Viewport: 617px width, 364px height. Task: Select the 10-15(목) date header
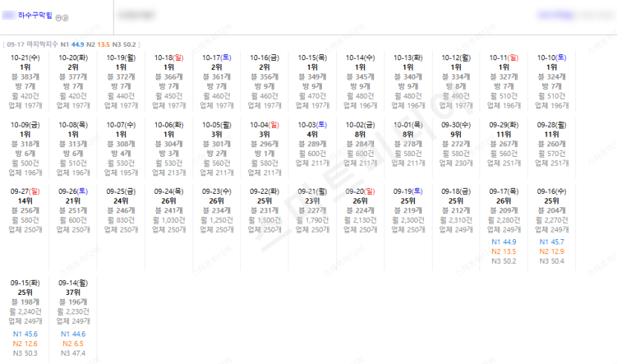tap(312, 58)
